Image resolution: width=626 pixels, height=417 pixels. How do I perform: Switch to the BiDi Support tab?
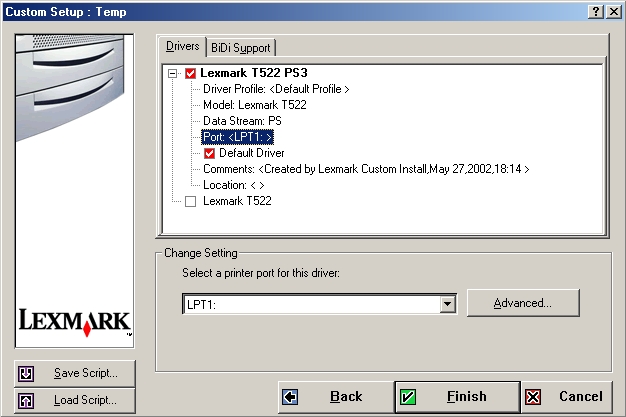click(240, 47)
